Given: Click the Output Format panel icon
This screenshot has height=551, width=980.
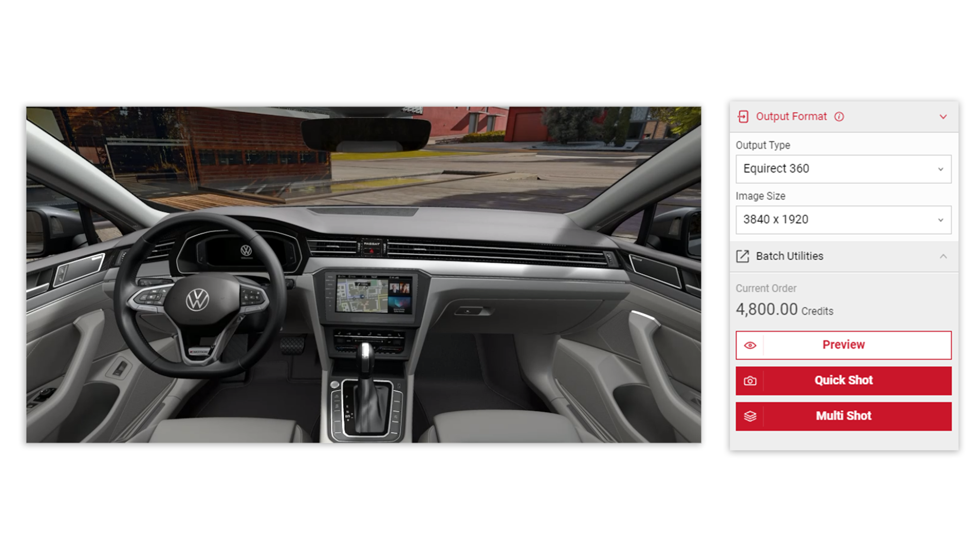Looking at the screenshot, I should point(742,116).
